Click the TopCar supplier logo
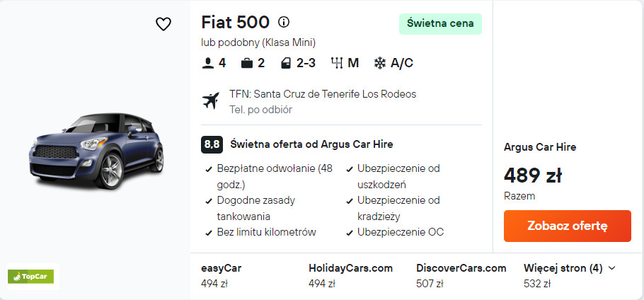This screenshot has width=644, height=300. point(33,276)
